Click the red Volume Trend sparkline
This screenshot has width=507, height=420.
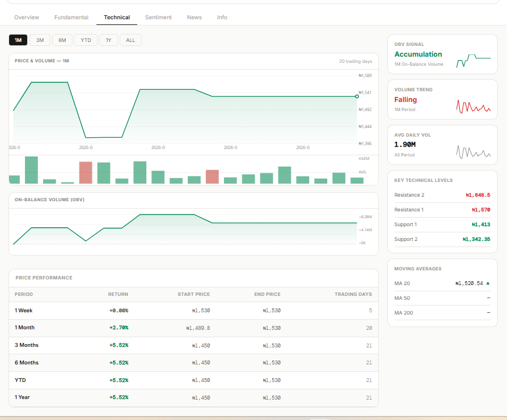pos(474,107)
